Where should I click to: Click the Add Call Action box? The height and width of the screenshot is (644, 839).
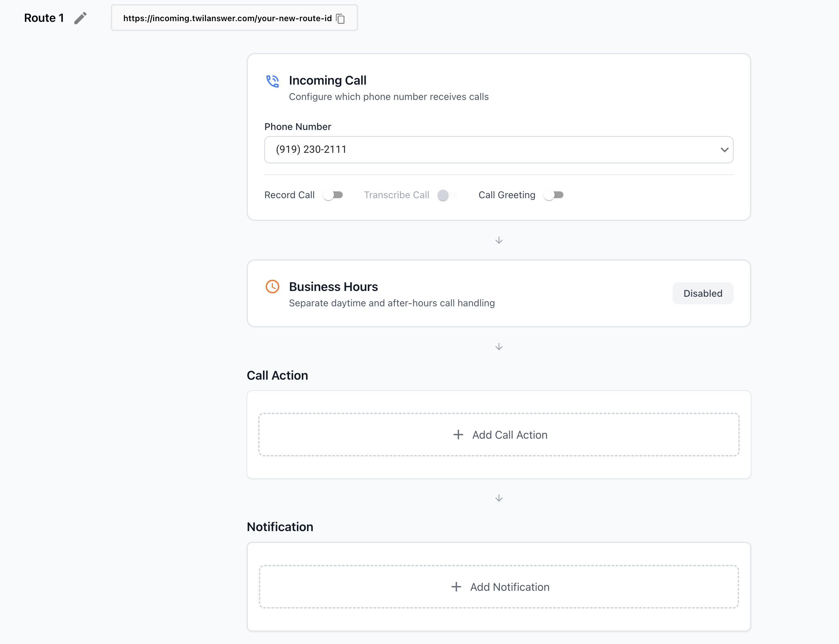499,435
